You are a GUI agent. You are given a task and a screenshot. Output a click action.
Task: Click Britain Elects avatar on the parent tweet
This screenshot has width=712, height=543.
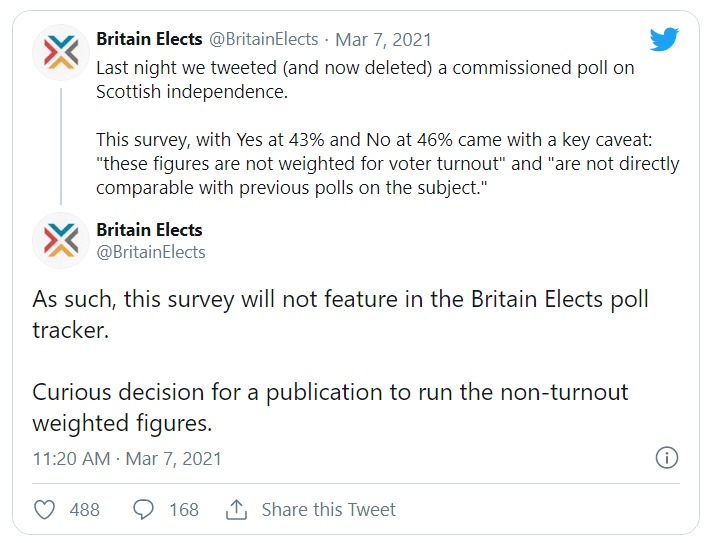coord(61,52)
